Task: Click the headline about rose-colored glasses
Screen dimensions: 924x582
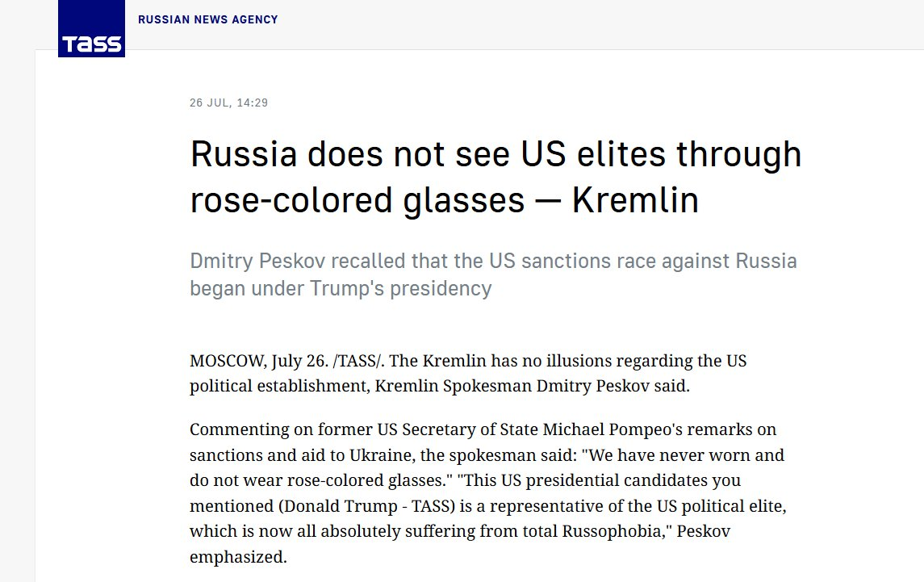Action: pos(495,177)
